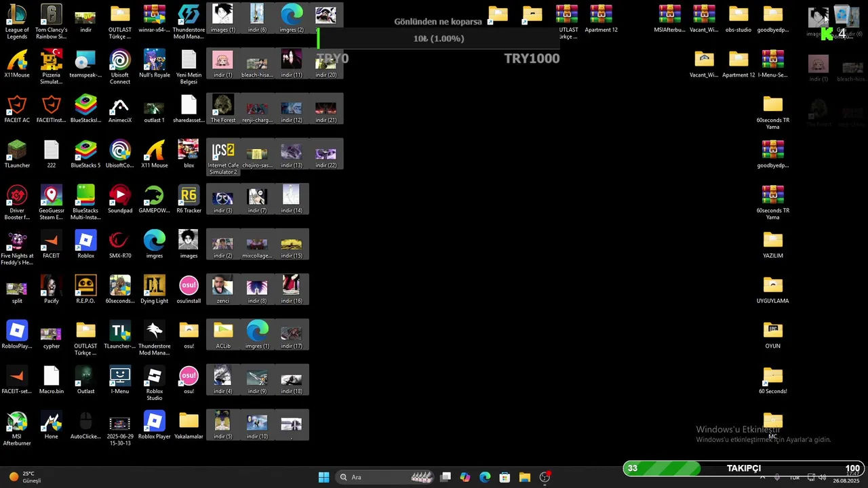Open the Yakalamalar folder
The width and height of the screenshot is (868, 488).
(x=189, y=425)
